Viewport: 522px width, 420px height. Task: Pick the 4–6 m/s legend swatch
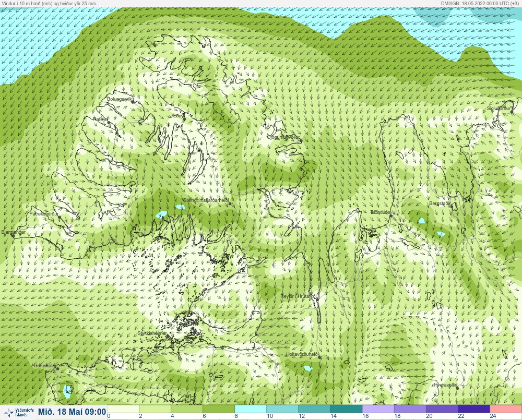click(187, 409)
